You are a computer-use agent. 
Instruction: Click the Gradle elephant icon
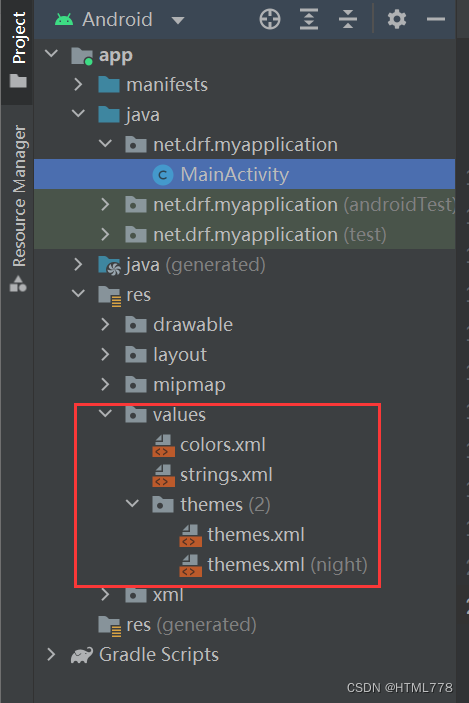coord(82,655)
